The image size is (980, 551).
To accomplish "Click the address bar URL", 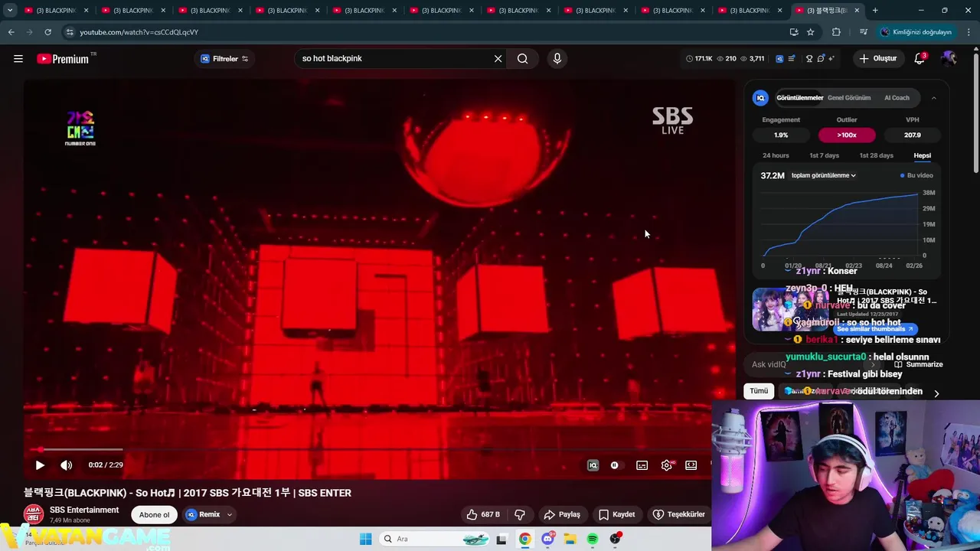I will tap(139, 32).
